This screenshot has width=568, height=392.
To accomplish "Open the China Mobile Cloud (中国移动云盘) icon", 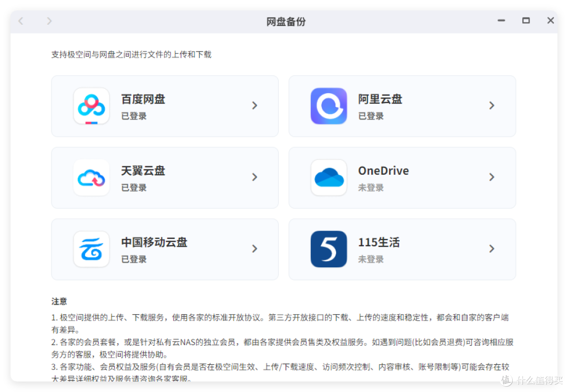I will [x=92, y=249].
